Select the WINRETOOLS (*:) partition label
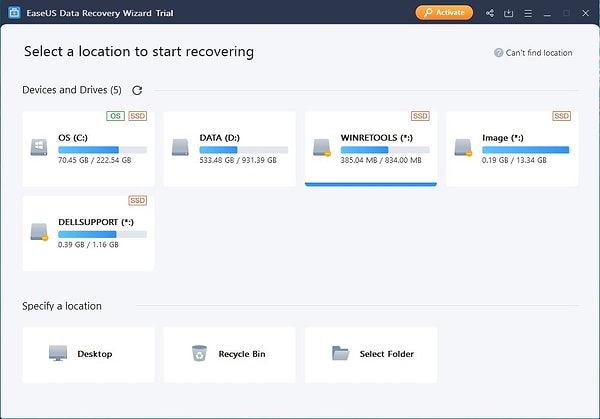Viewport: 600px width, 419px height. click(377, 138)
